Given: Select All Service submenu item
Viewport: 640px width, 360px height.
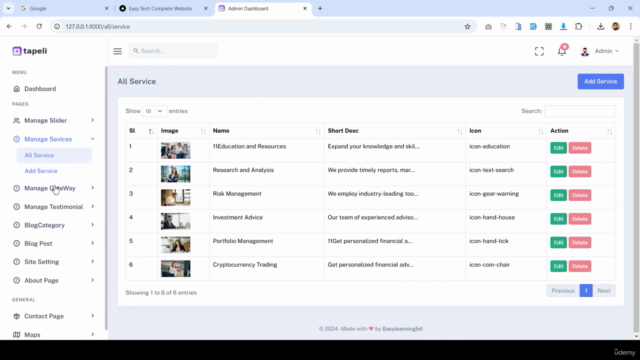Looking at the screenshot, I should [54, 155].
